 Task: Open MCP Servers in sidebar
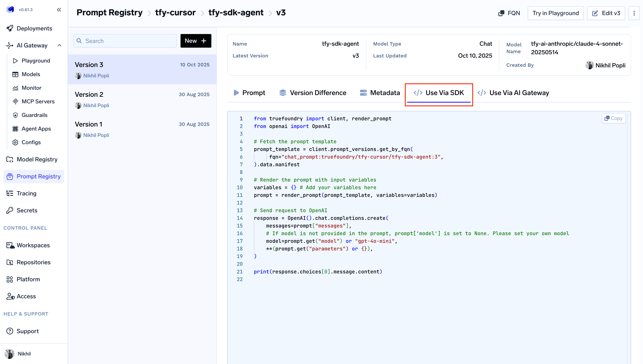(x=38, y=101)
